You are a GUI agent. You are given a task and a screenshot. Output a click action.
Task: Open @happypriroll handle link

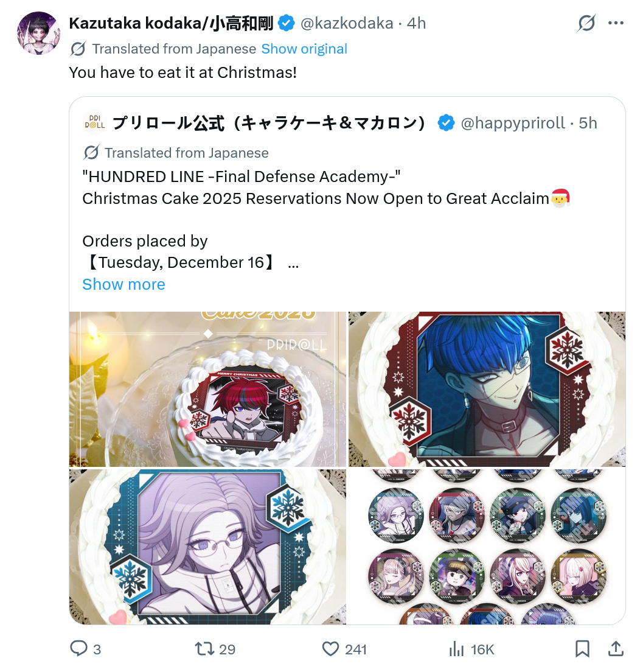pyautogui.click(x=513, y=123)
